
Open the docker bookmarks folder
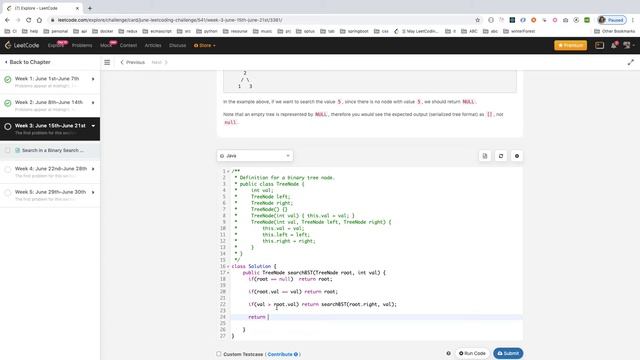click(x=103, y=31)
